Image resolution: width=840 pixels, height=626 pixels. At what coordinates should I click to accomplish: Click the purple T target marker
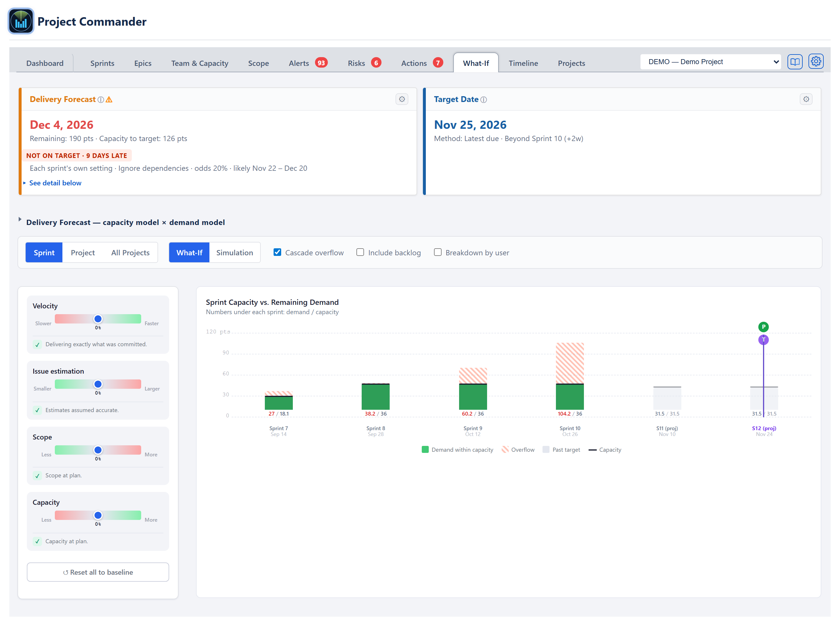(763, 340)
